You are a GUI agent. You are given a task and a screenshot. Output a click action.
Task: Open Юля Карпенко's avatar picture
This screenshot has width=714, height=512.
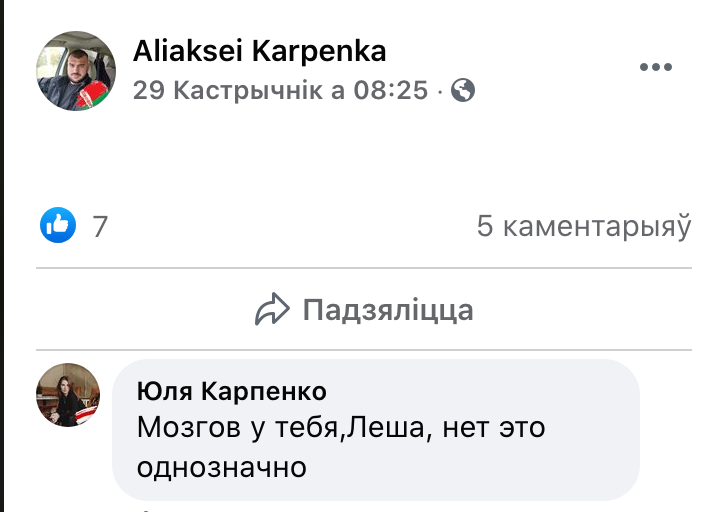click(x=68, y=395)
